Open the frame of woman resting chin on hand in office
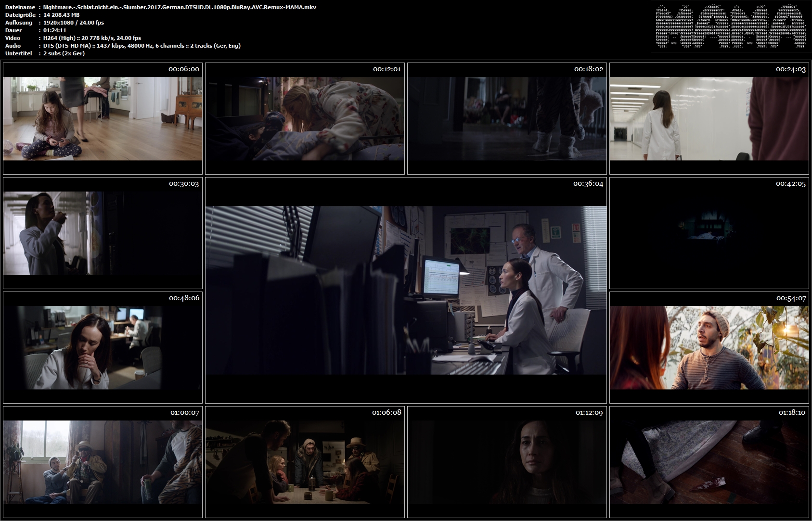812x521 pixels. point(103,347)
